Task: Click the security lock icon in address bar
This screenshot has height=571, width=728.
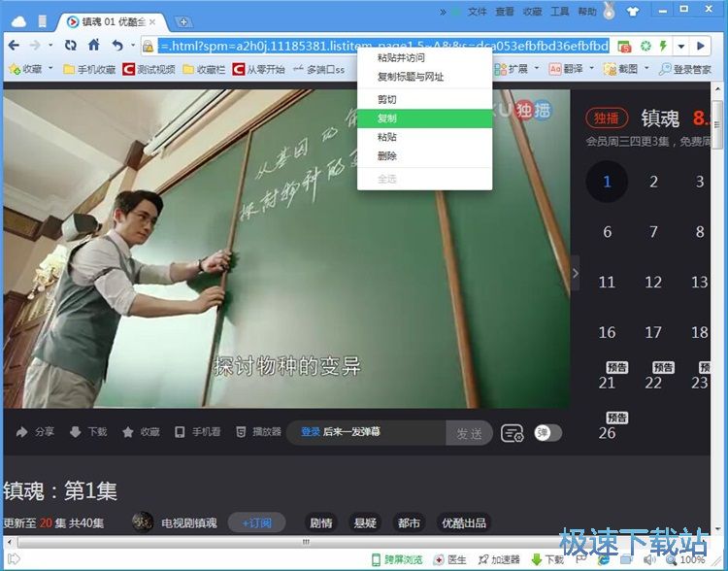Action: tap(149, 46)
